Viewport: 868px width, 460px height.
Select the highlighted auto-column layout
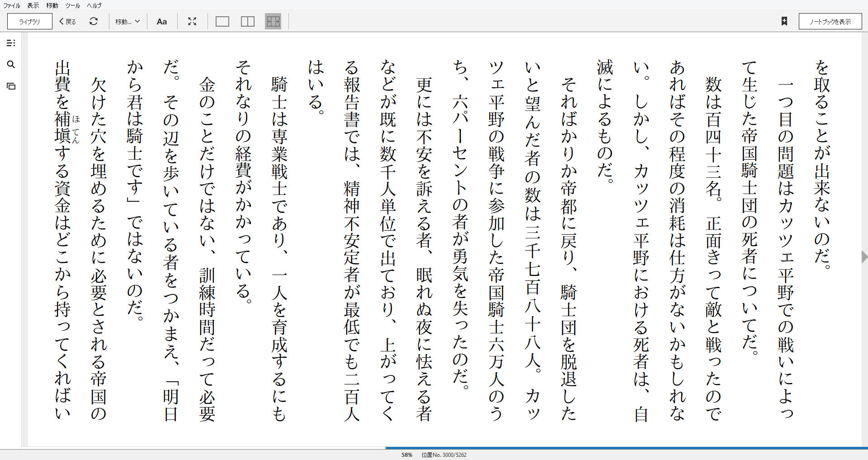point(273,21)
